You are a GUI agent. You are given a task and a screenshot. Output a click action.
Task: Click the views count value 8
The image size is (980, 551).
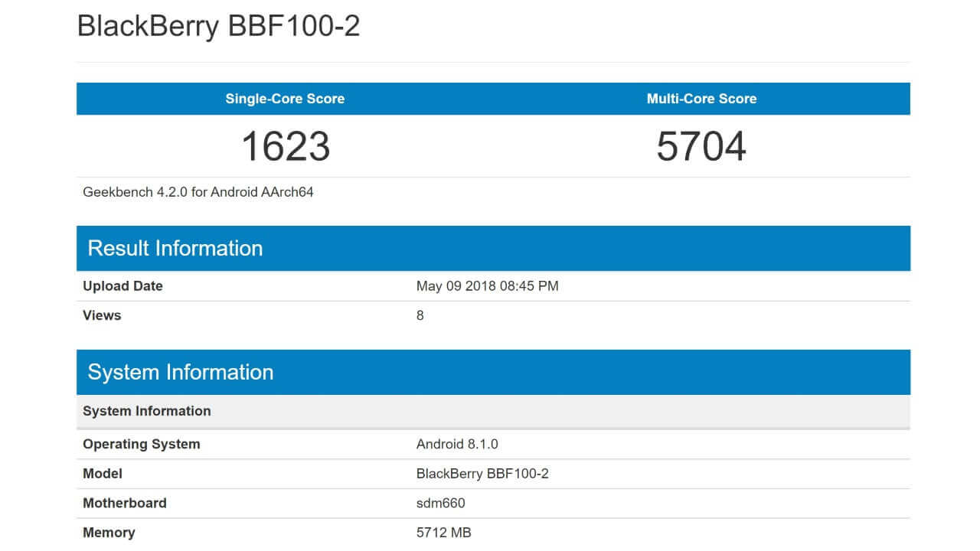[x=420, y=315]
